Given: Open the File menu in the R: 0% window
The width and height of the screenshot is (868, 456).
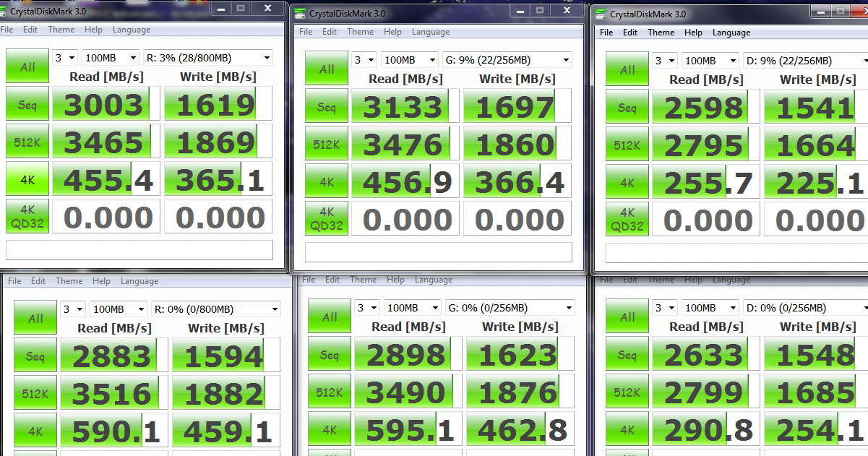Looking at the screenshot, I should coord(14,281).
